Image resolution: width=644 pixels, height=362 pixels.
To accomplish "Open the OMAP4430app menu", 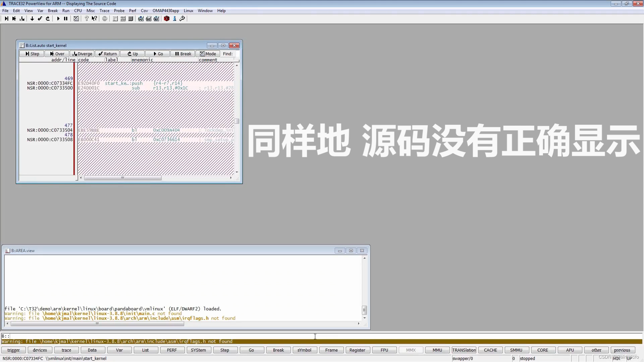I will click(166, 11).
